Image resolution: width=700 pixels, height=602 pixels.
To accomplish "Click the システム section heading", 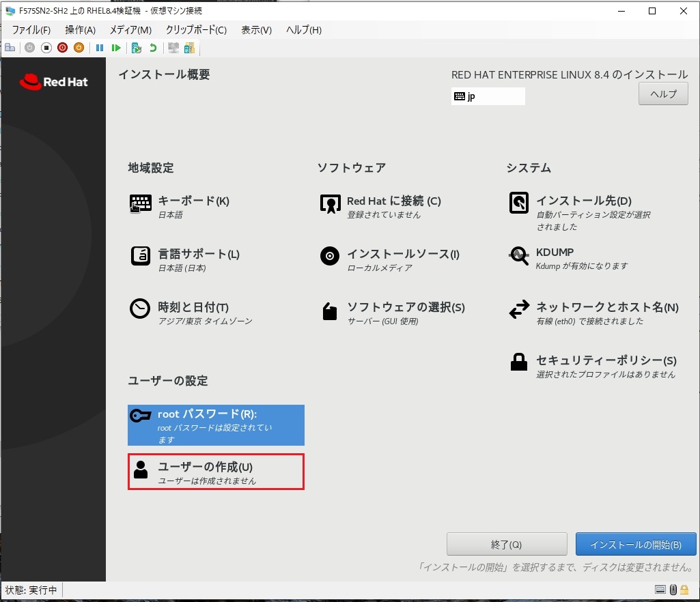I will pyautogui.click(x=529, y=168).
